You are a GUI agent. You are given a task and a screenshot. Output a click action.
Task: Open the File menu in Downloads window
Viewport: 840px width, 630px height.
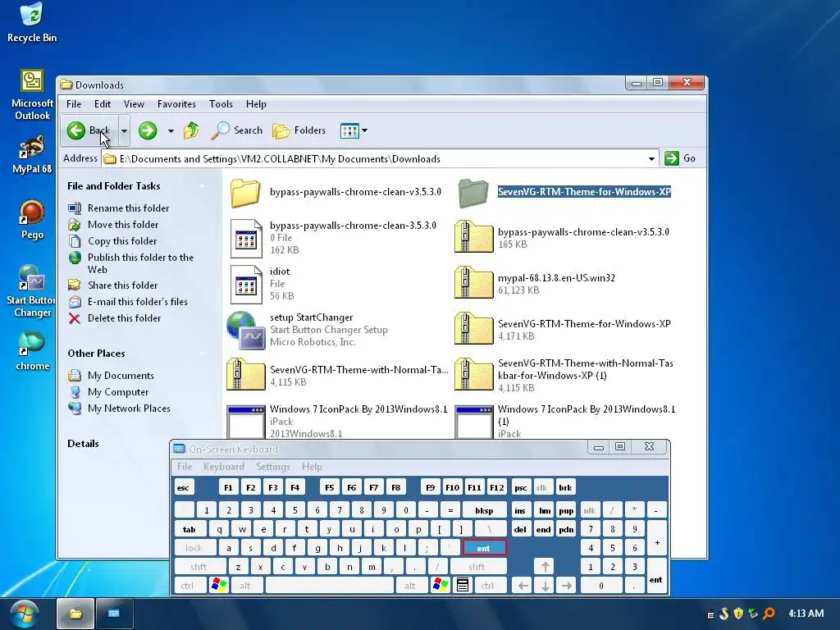[73, 104]
